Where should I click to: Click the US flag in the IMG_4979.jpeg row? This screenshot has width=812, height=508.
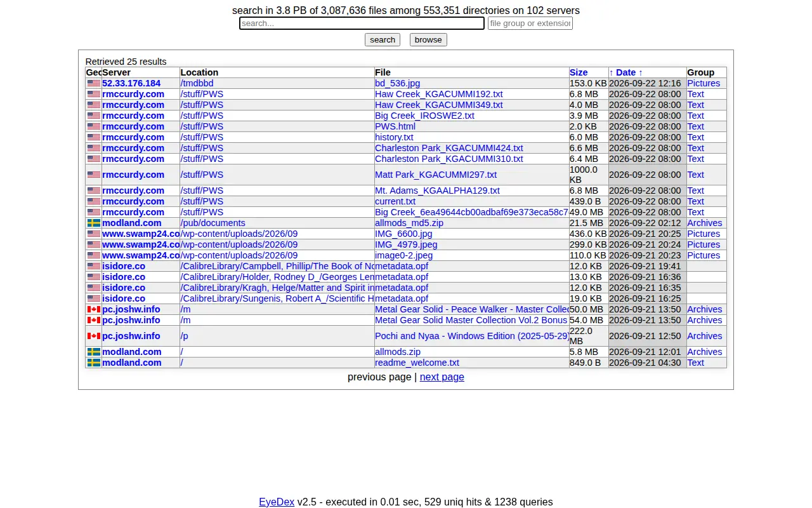click(x=94, y=244)
